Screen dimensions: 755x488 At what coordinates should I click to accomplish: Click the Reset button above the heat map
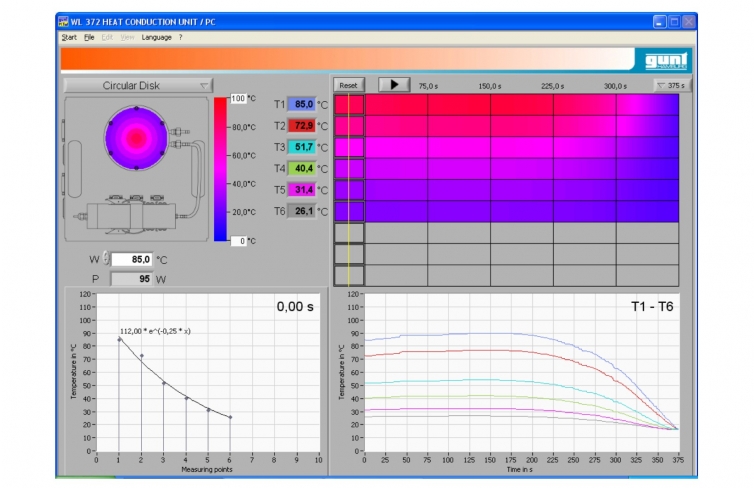(348, 85)
